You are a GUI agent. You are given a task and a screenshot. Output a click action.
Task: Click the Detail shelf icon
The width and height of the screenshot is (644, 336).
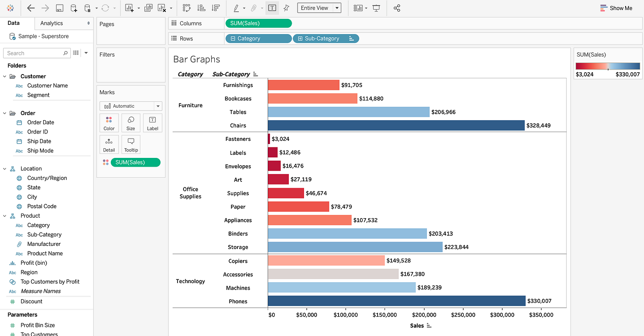pyautogui.click(x=109, y=144)
